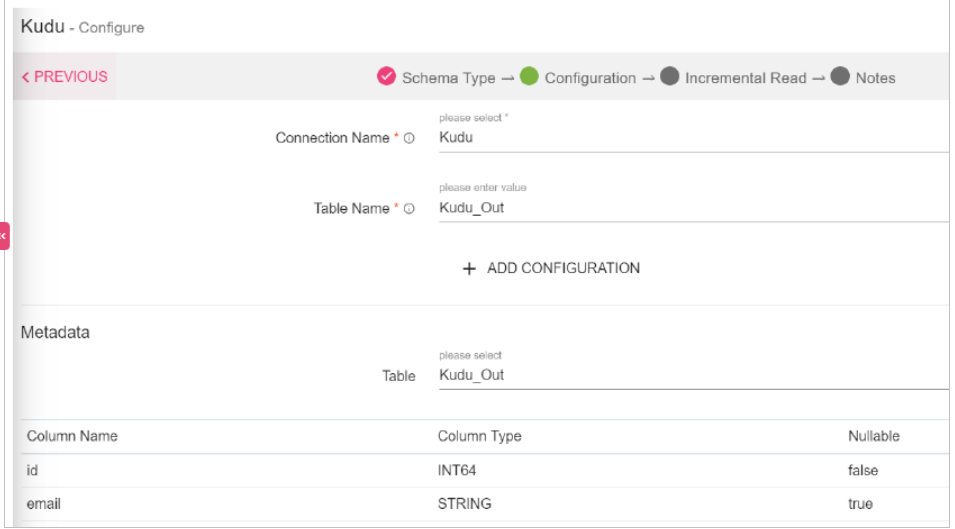Select the true nullable cell
The image size is (955, 529).
tap(860, 503)
